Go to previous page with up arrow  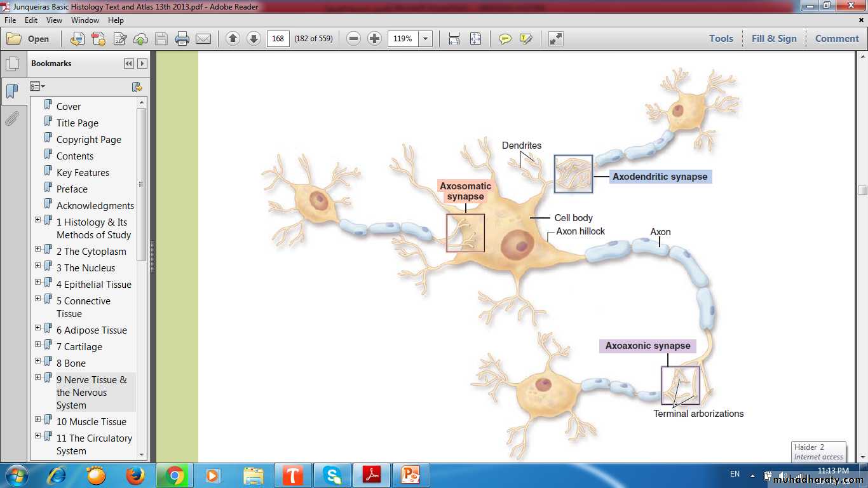[233, 39]
